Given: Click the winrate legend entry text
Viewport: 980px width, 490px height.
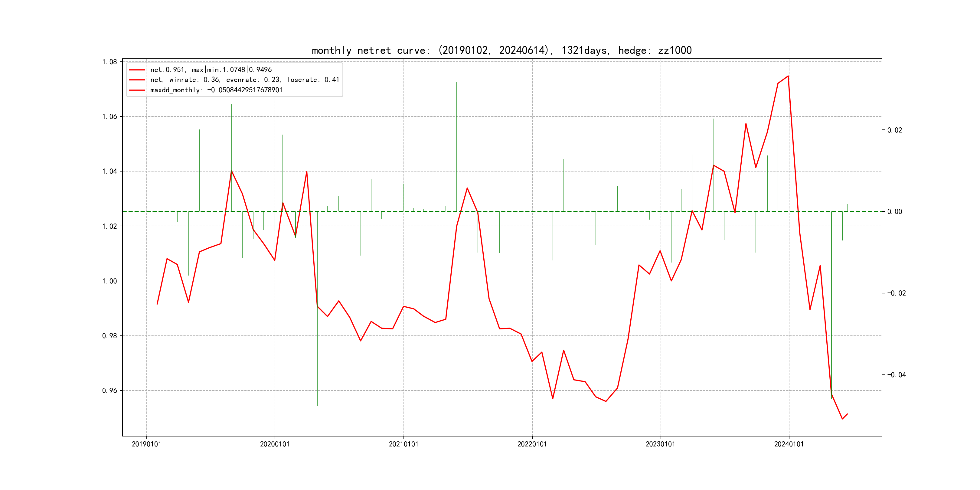Looking at the screenshot, I should pyautogui.click(x=244, y=80).
